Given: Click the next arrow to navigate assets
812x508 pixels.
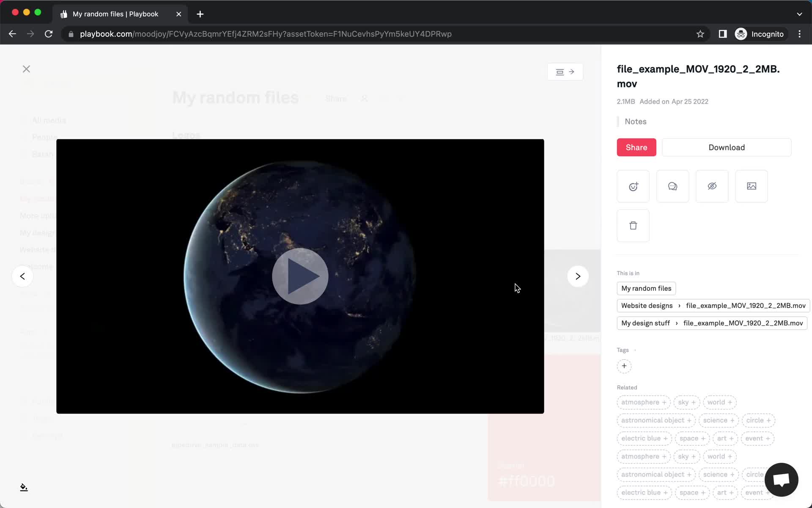Looking at the screenshot, I should click(x=578, y=276).
